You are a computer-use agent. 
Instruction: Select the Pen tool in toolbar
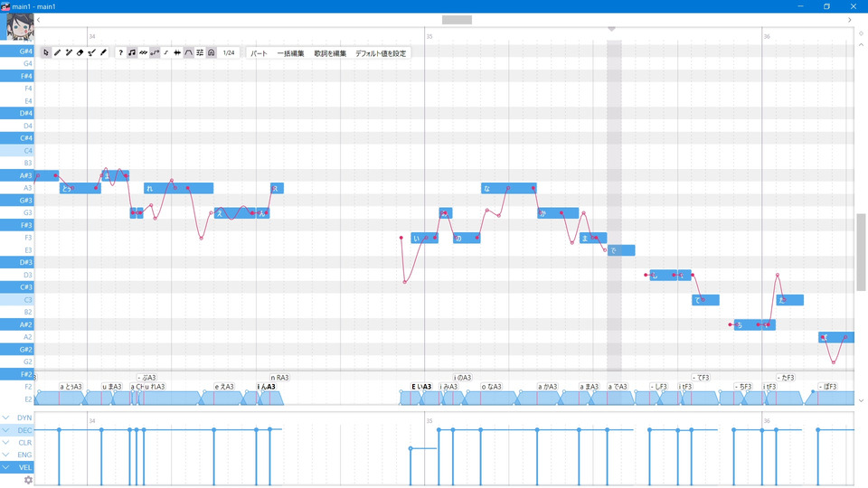click(58, 52)
